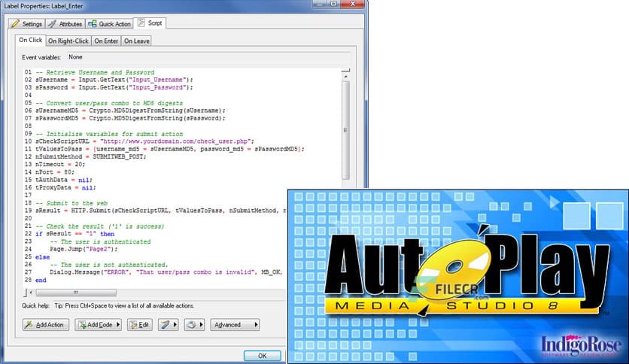The height and width of the screenshot is (364, 629).
Task: Select the On Click event tab
Action: 31,40
